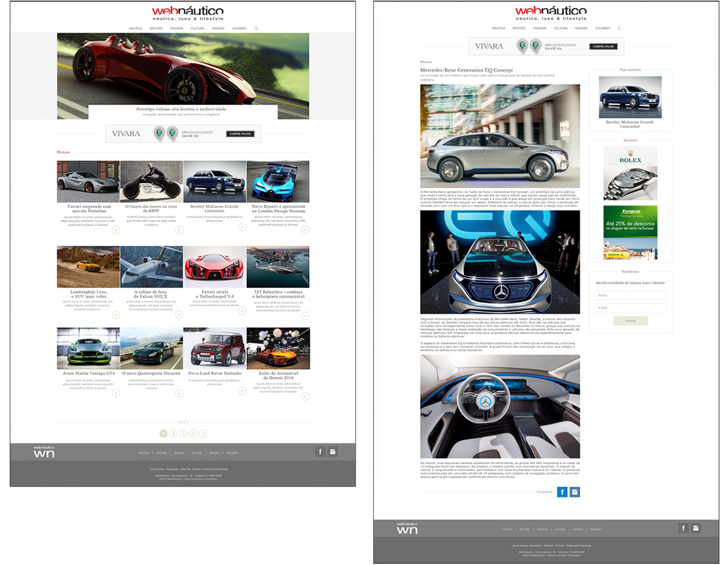
Task: Click plus icon under Lamborghini Urus card
Action: tap(116, 315)
